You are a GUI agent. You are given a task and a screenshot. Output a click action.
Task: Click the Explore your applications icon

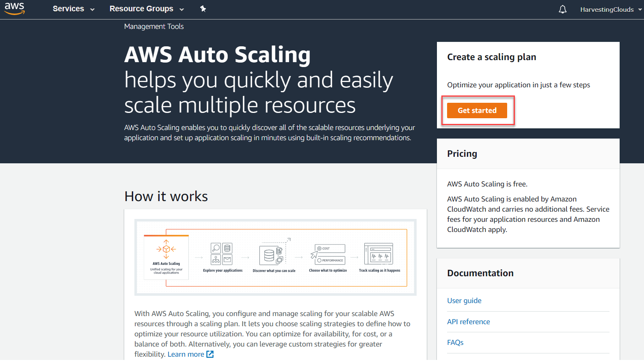222,254
